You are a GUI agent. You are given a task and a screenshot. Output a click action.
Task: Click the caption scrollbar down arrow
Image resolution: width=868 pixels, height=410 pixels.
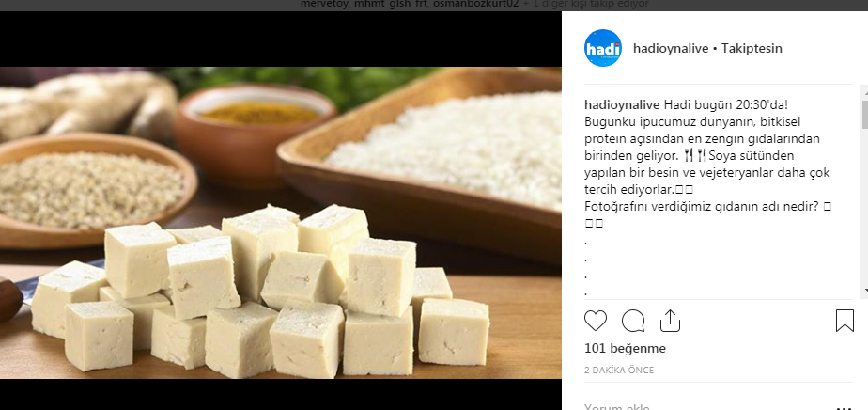[863, 291]
